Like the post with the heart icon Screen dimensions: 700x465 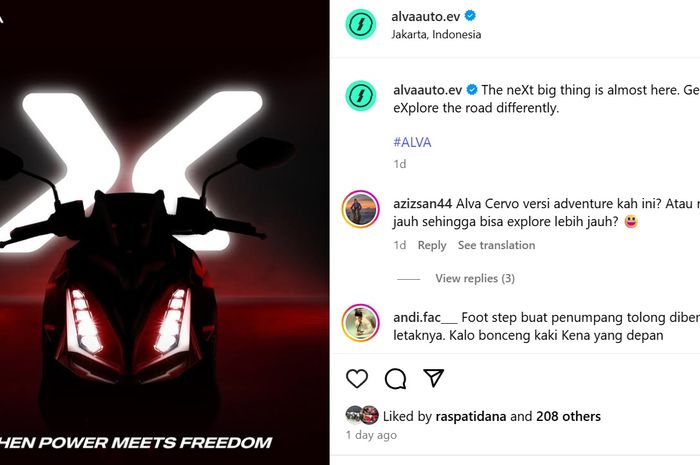(x=357, y=379)
